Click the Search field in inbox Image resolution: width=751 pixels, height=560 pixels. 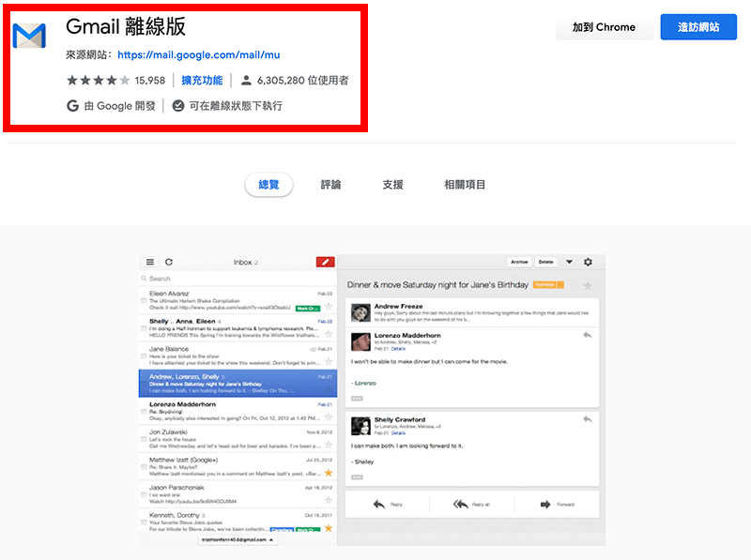point(238,279)
